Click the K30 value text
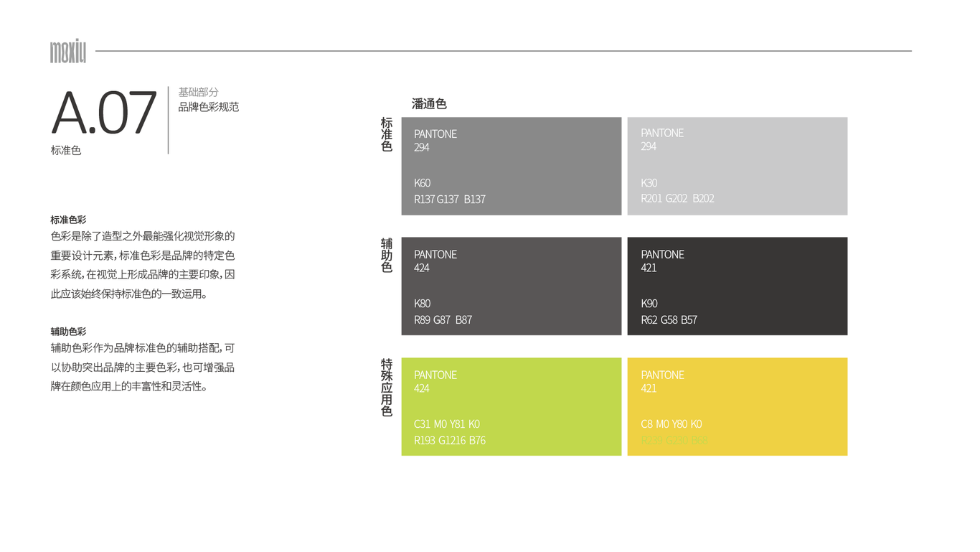Viewport: 980px width, 552px height. (649, 183)
